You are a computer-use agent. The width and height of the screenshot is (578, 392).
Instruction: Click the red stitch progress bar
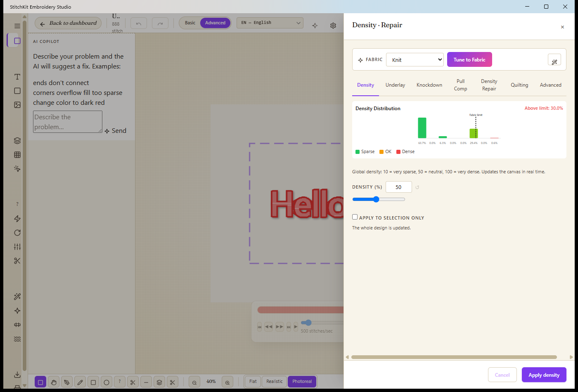tap(301, 310)
